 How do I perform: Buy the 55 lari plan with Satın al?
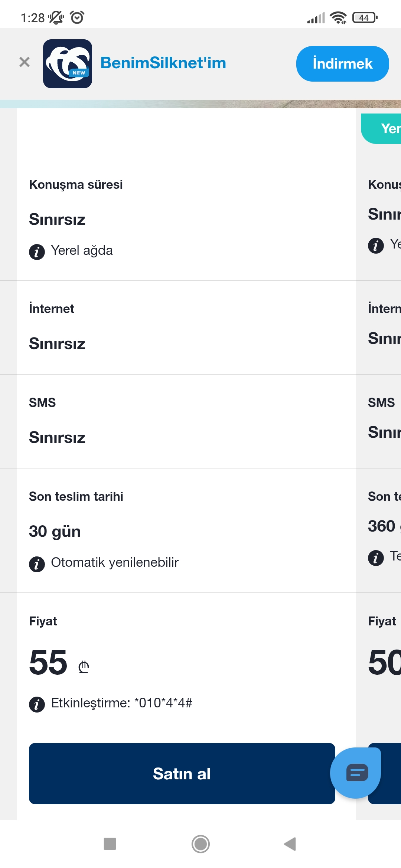coord(182,773)
